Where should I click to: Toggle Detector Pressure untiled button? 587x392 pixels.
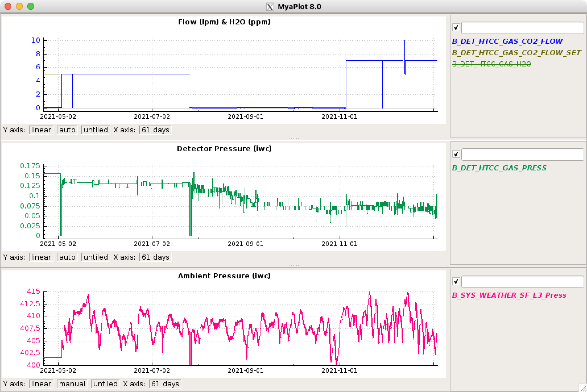click(x=96, y=257)
